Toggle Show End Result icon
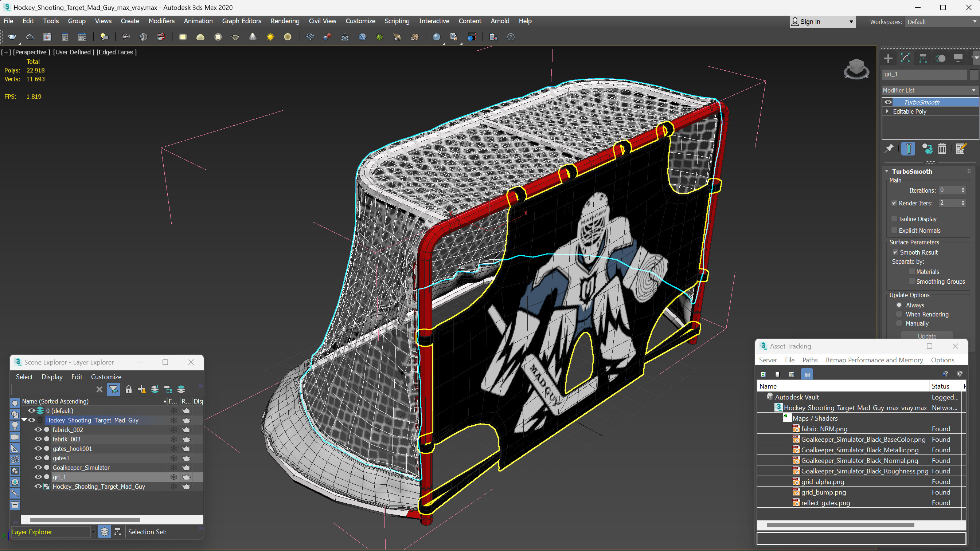The height and width of the screenshot is (551, 980). [x=908, y=149]
